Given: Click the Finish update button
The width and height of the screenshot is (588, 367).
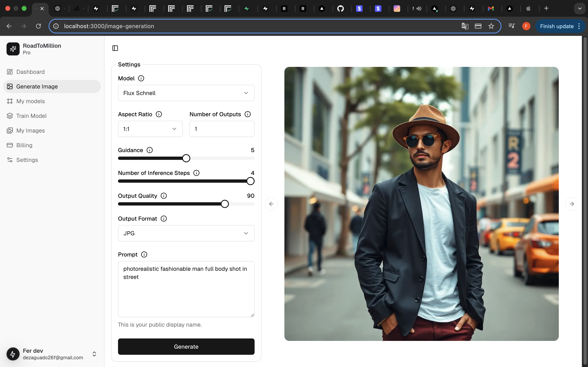Looking at the screenshot, I should tap(556, 26).
